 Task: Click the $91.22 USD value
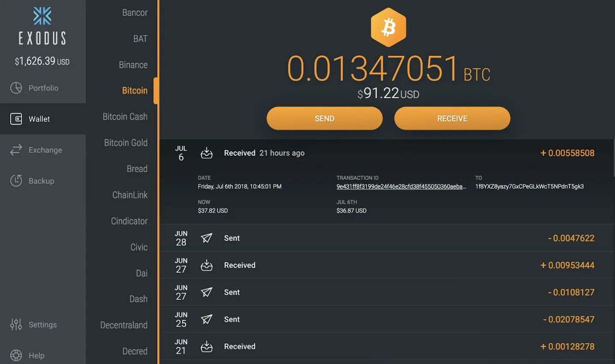(388, 93)
